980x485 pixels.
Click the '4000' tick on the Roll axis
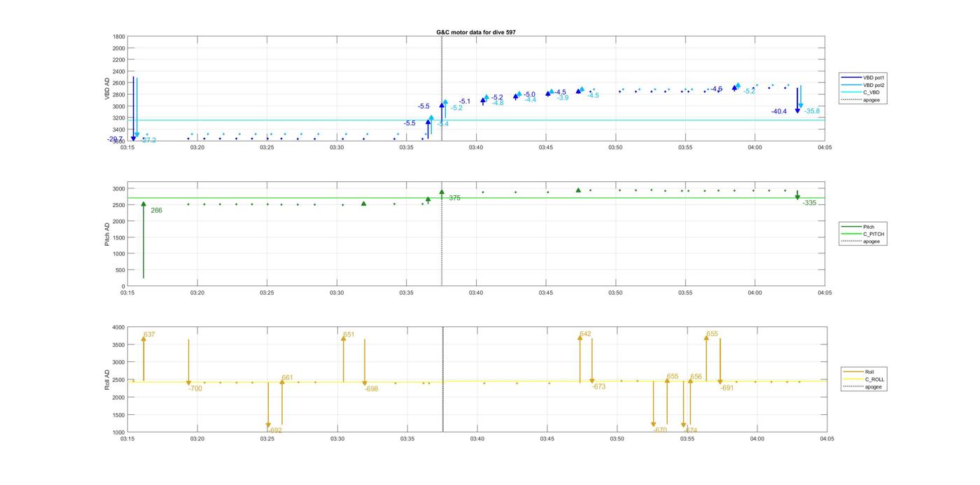pos(118,328)
